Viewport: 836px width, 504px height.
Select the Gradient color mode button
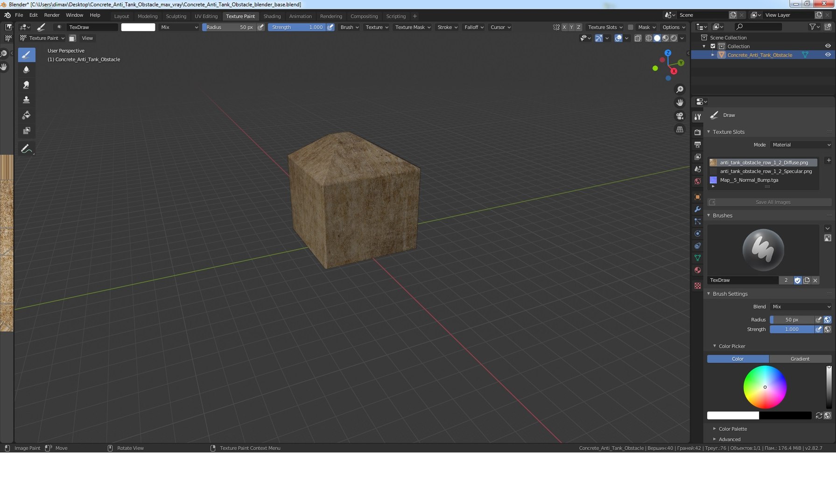[800, 359]
